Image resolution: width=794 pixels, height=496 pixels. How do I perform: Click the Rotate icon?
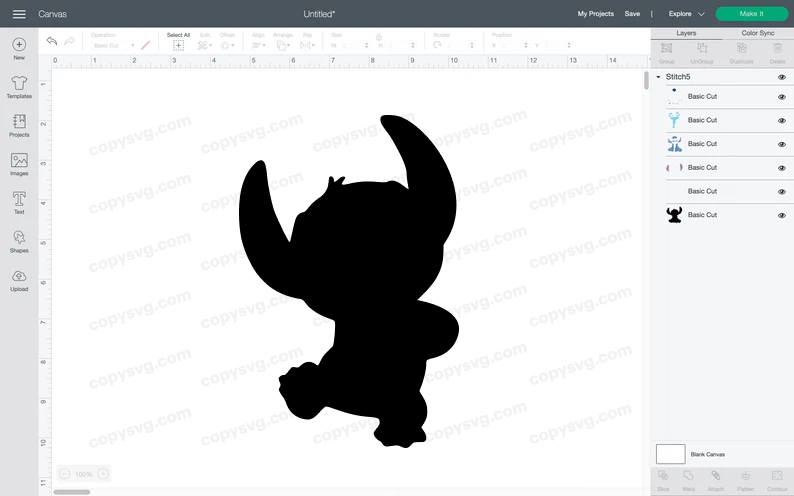point(437,45)
